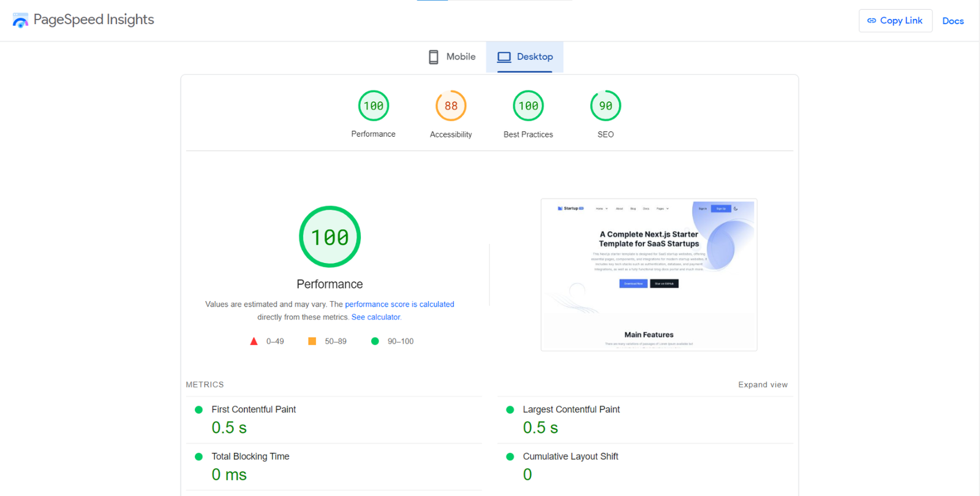Click green dot beside Largest Contentful Paint
980x496 pixels.
pos(510,410)
